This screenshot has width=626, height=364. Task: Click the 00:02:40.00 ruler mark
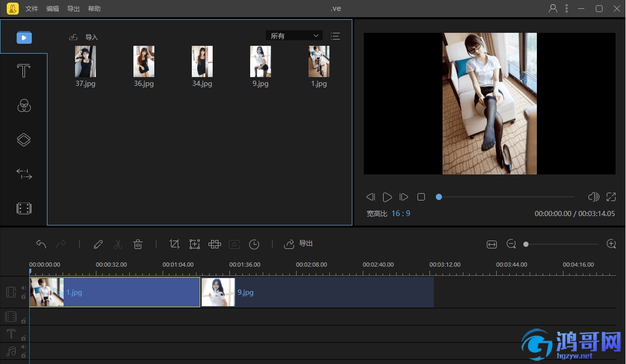tap(378, 265)
